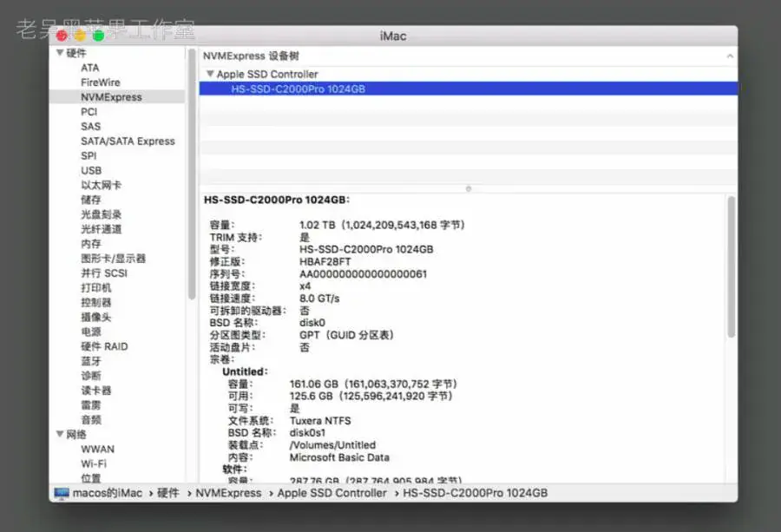Select the HS-SSD-C2000Pro 1024GB device row

pyautogui.click(x=469, y=89)
